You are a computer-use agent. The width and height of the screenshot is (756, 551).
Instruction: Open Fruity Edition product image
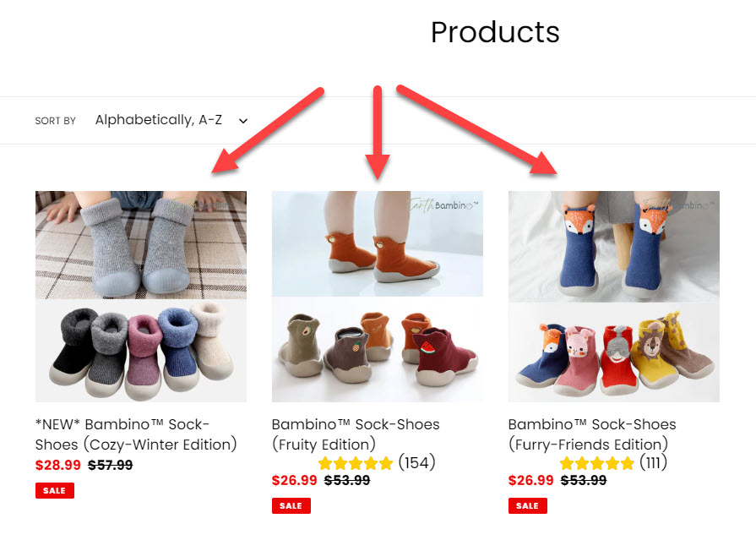pos(378,297)
